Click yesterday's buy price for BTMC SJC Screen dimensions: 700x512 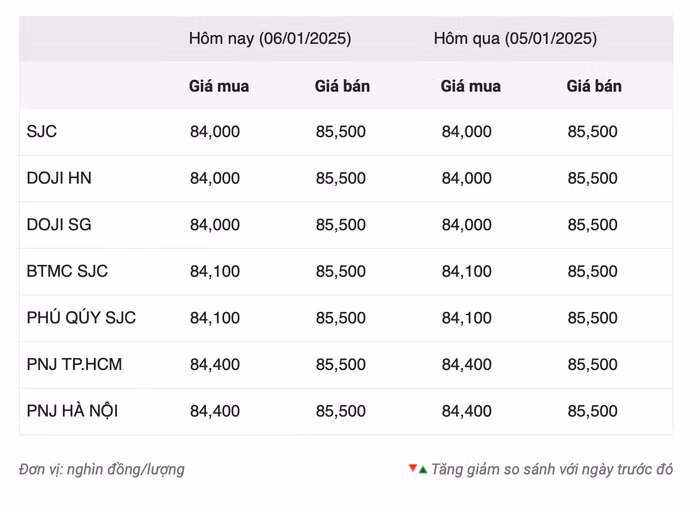[x=467, y=271]
